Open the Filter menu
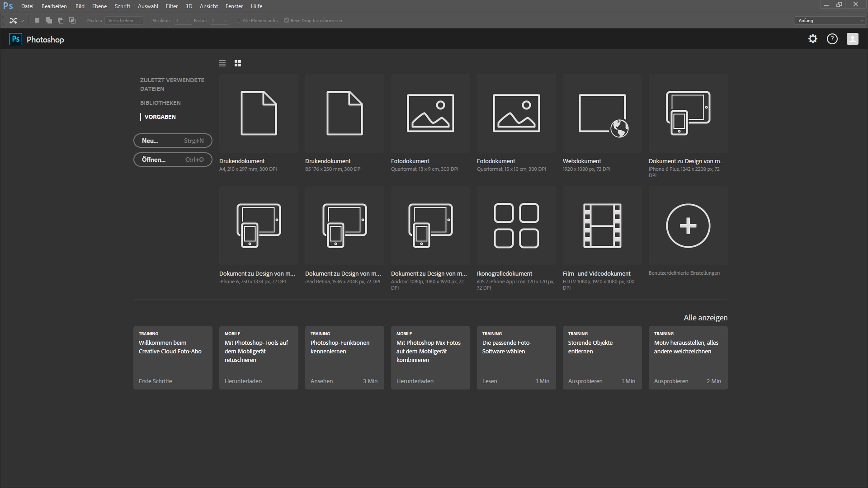The image size is (868, 488). coord(172,6)
